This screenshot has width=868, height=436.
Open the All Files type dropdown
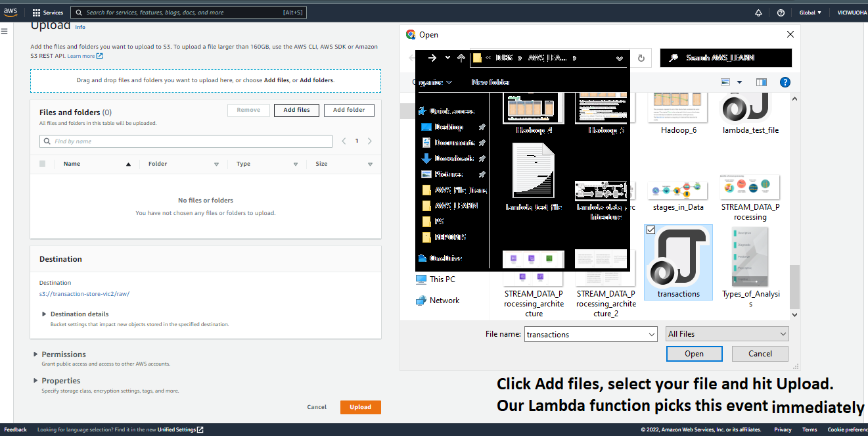click(x=727, y=334)
